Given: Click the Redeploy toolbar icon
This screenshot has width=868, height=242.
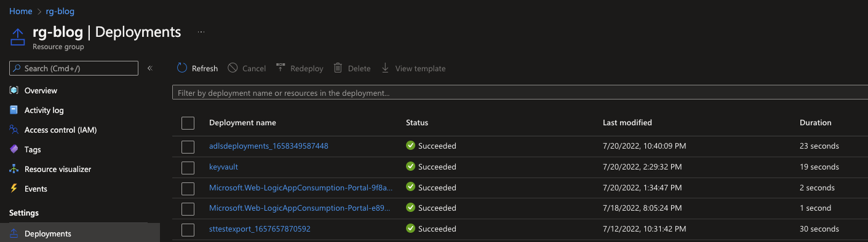Looking at the screenshot, I should pyautogui.click(x=281, y=68).
